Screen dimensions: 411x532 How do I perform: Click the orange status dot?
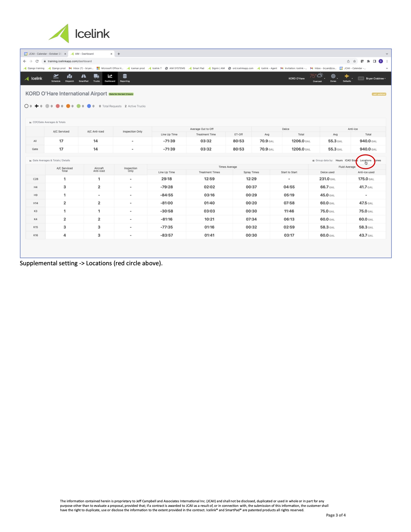click(x=68, y=106)
